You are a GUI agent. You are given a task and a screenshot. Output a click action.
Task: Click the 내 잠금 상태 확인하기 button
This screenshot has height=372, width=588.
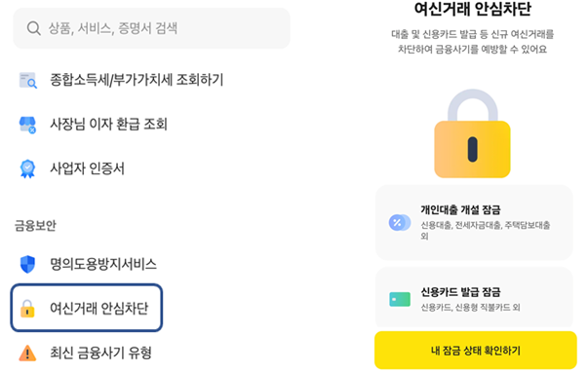pos(476,351)
